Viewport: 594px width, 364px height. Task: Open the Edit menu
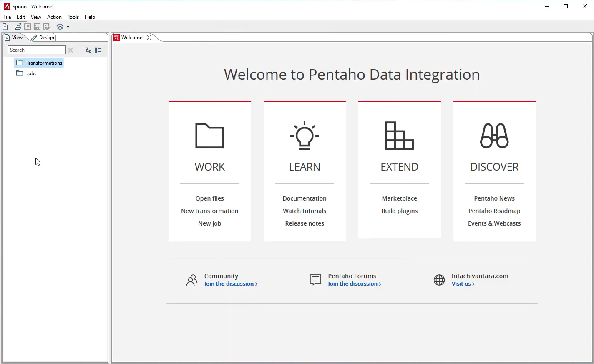click(21, 17)
